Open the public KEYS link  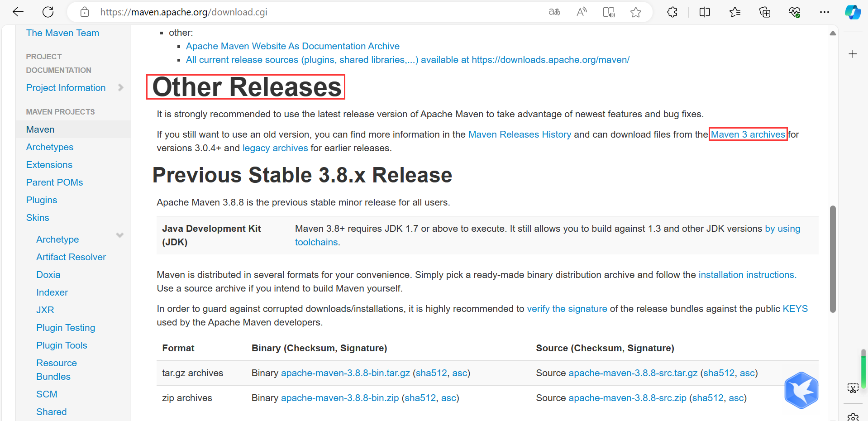795,309
